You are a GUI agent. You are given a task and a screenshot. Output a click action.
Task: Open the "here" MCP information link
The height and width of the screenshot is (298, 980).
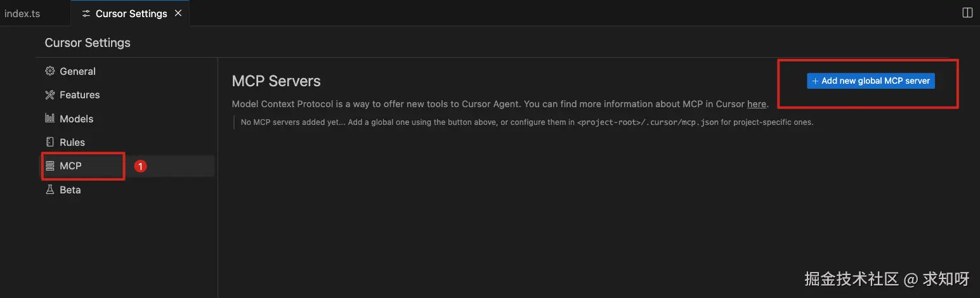pos(757,104)
